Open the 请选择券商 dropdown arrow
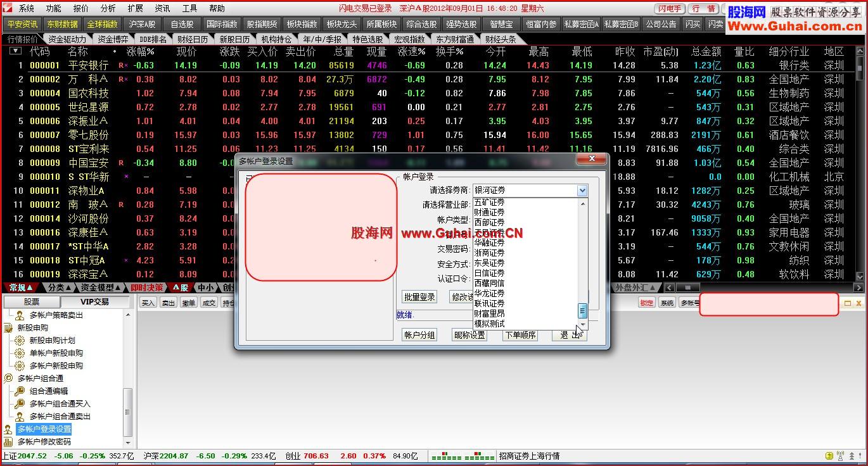 [x=582, y=190]
